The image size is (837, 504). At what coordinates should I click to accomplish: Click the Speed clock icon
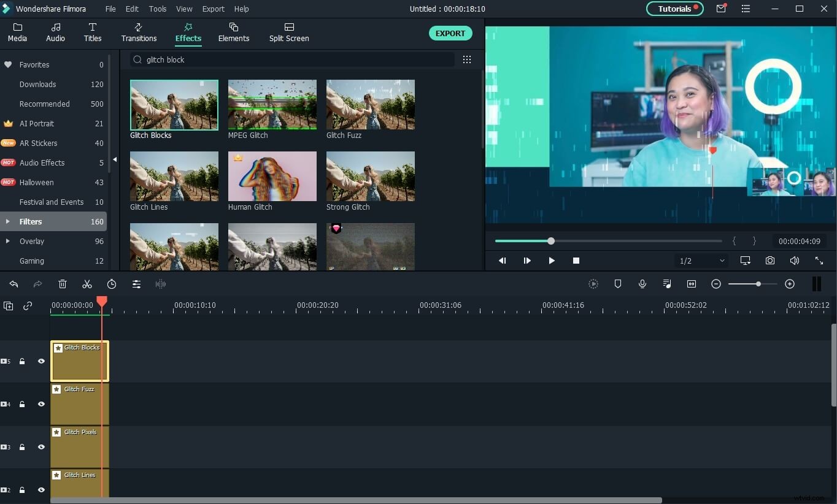[111, 284]
